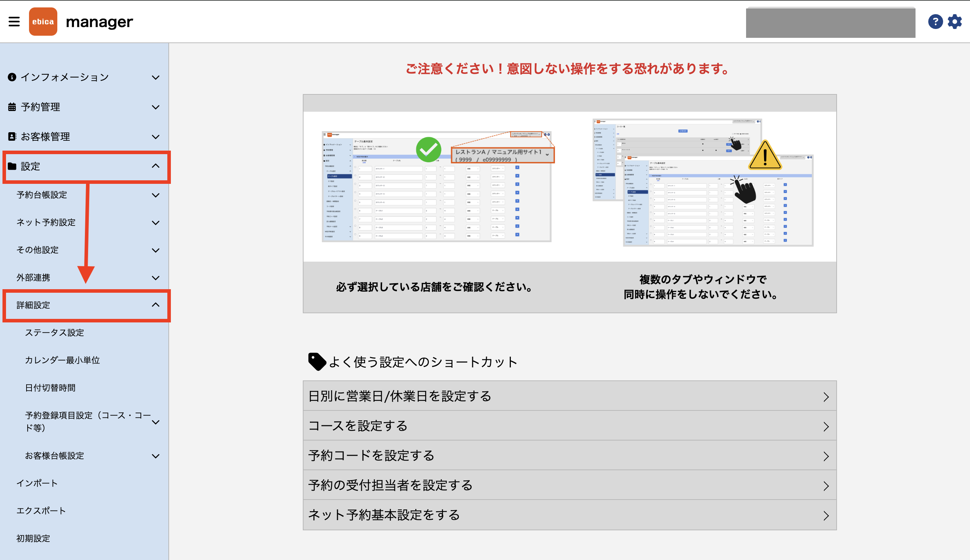Click the manager title text
Screen dimensions: 970x560
pos(99,22)
